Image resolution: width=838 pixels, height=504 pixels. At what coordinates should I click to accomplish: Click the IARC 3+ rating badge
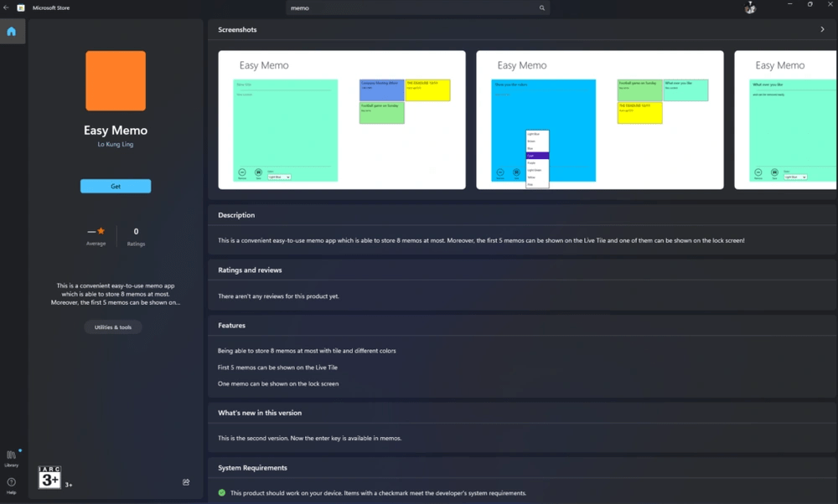49,477
